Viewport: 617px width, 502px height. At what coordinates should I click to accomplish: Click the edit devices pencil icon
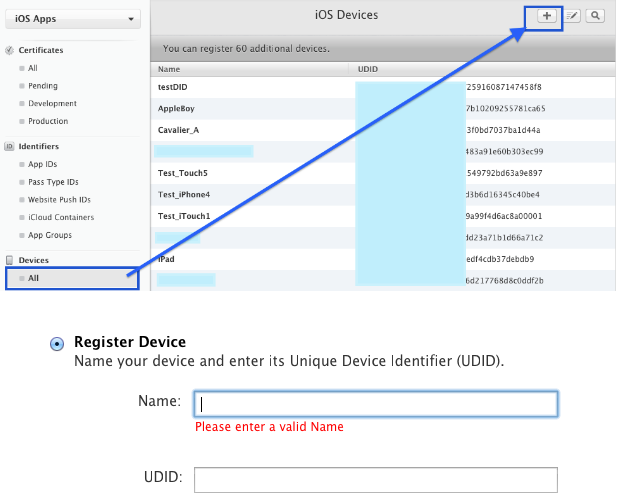tap(573, 16)
